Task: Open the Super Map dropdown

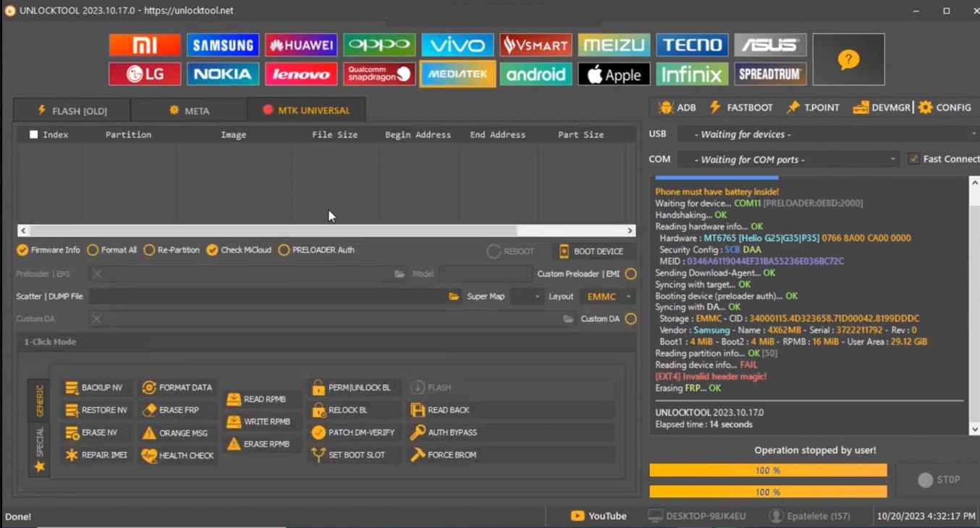Action: 526,296
